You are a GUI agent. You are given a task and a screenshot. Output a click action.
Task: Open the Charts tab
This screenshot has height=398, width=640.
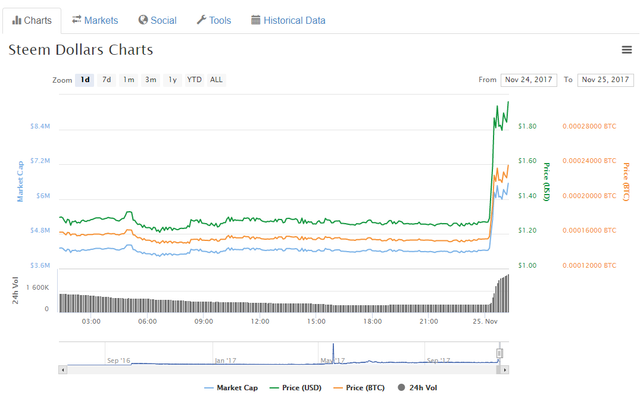tap(32, 20)
